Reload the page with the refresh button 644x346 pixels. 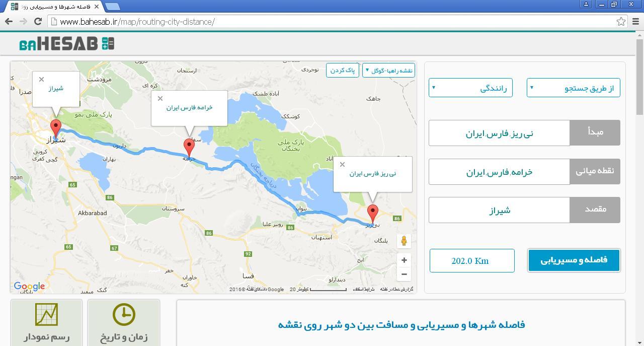[x=38, y=21]
